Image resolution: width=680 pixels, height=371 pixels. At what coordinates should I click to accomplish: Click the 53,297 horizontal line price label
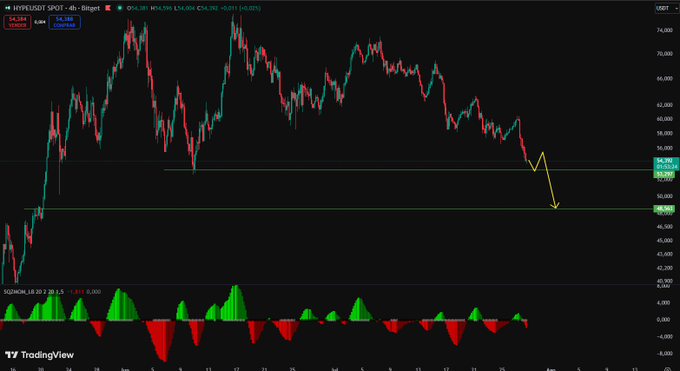click(x=664, y=174)
